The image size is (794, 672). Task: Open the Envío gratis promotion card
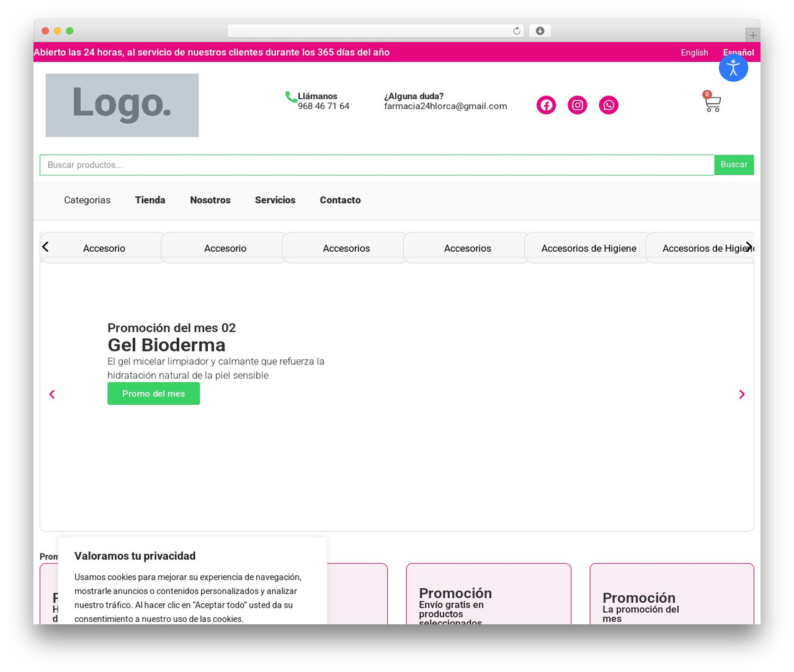click(488, 594)
